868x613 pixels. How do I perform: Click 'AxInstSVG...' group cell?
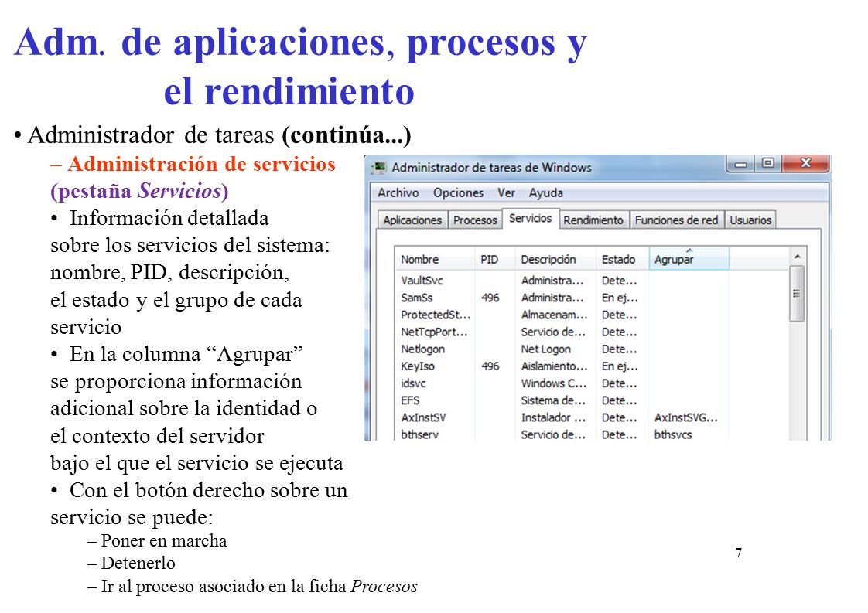tap(686, 417)
